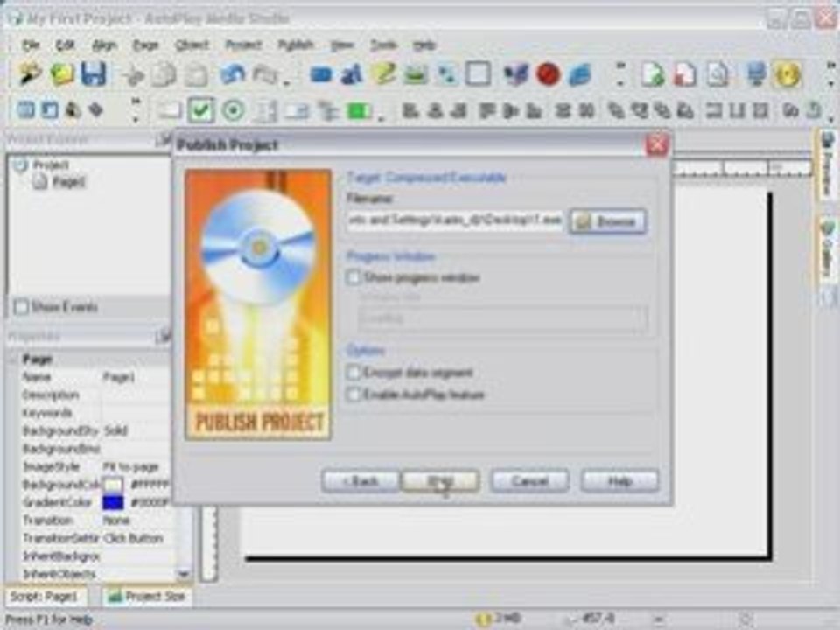This screenshot has height=630, width=840.
Task: Open overflow chevron after the diamond icon
Action: [x=136, y=110]
